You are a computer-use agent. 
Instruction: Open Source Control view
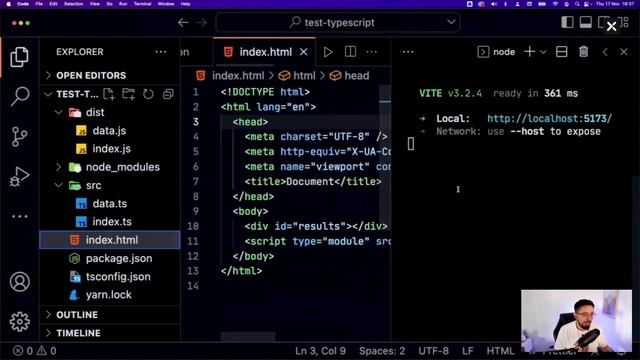coord(20,136)
